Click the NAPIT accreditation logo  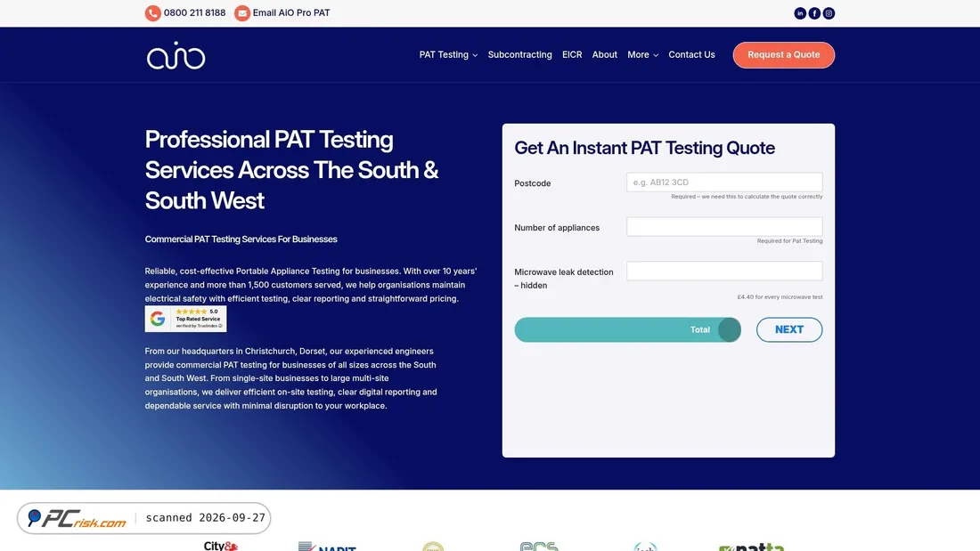pyautogui.click(x=327, y=547)
